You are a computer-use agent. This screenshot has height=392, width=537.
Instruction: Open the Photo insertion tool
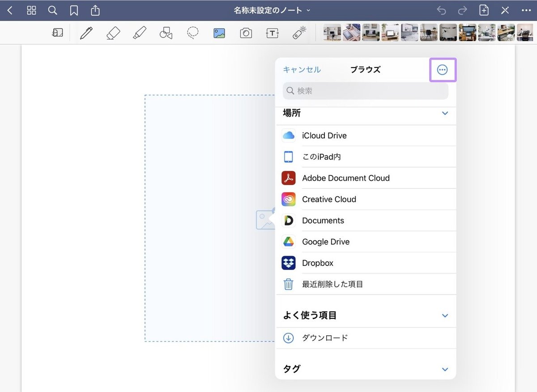pos(219,33)
